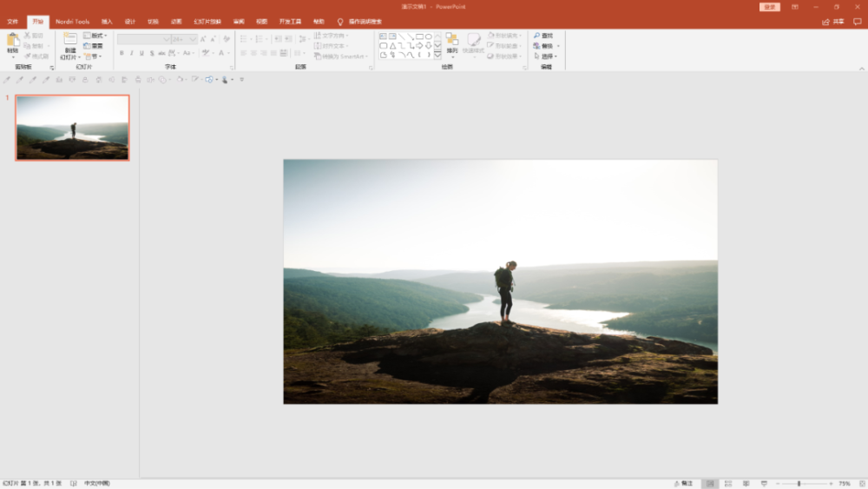This screenshot has height=489, width=868.
Task: Toggle normal view in status bar
Action: click(709, 483)
